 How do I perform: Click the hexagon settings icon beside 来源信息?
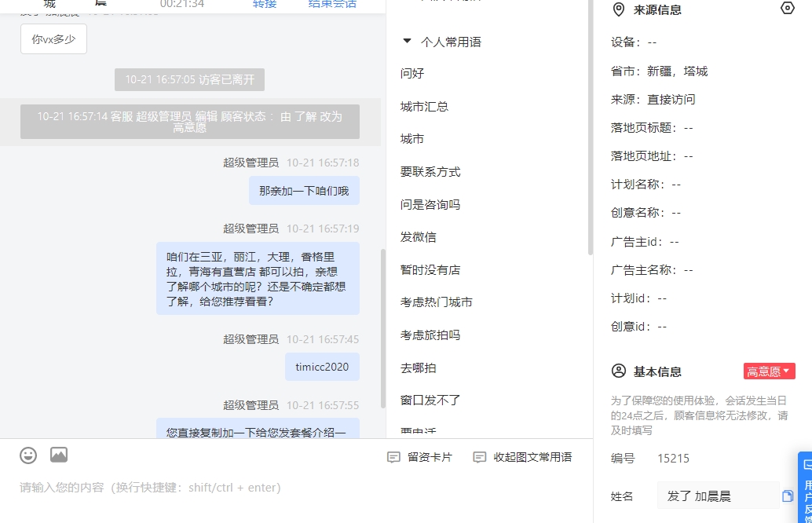787,9
